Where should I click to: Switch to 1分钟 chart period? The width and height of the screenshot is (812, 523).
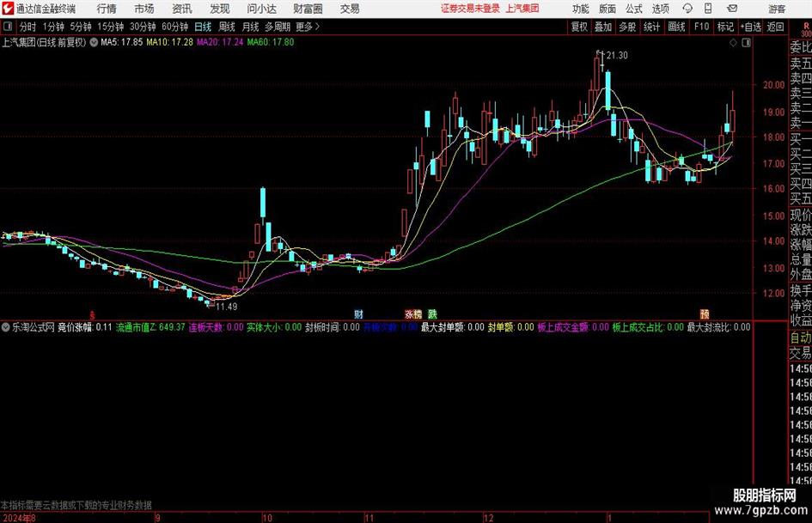pyautogui.click(x=53, y=27)
